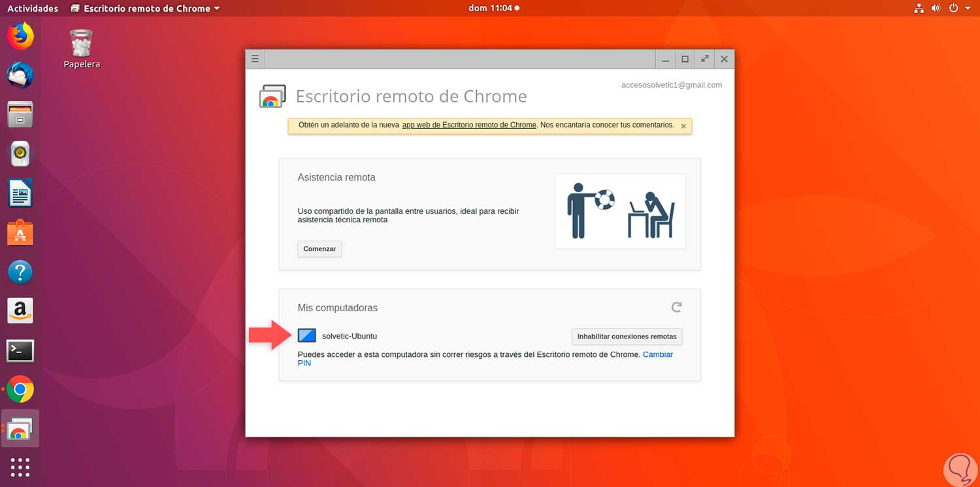Open Ubuntu Software store in the dock
The height and width of the screenshot is (487, 980).
click(20, 232)
